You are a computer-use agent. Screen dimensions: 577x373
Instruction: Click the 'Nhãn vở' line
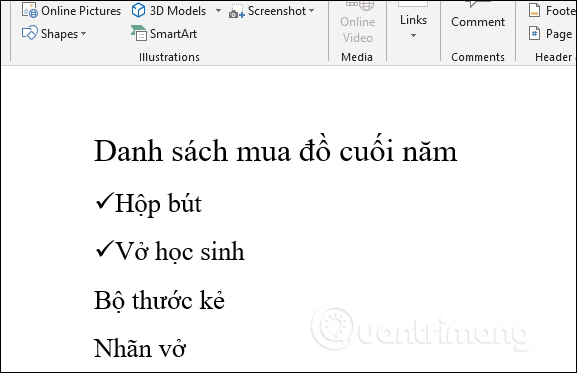[140, 348]
